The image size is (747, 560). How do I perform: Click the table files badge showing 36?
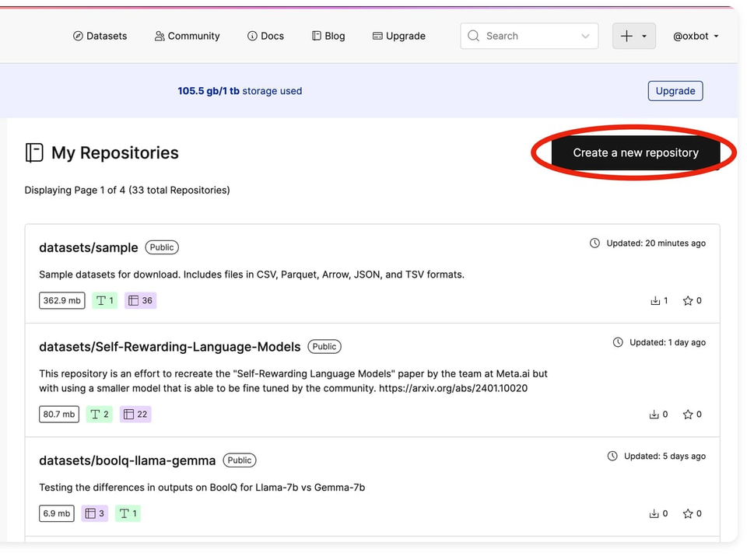click(140, 300)
